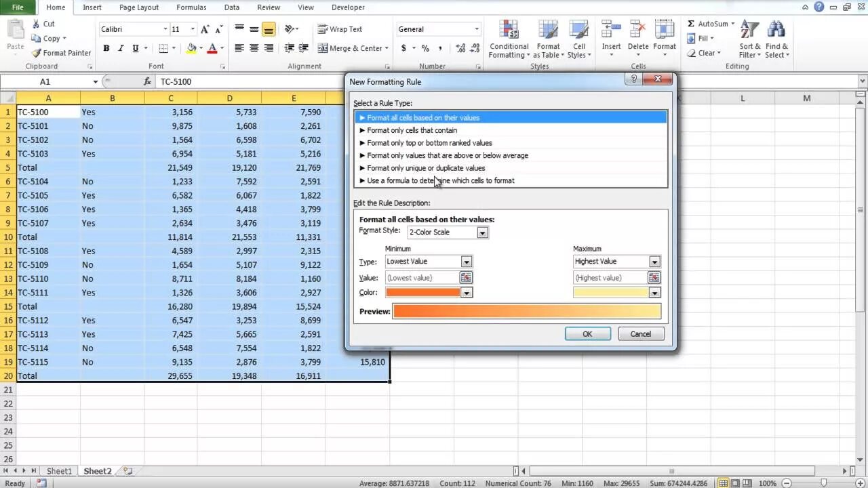Click the Insert Function fx icon

point(147,81)
